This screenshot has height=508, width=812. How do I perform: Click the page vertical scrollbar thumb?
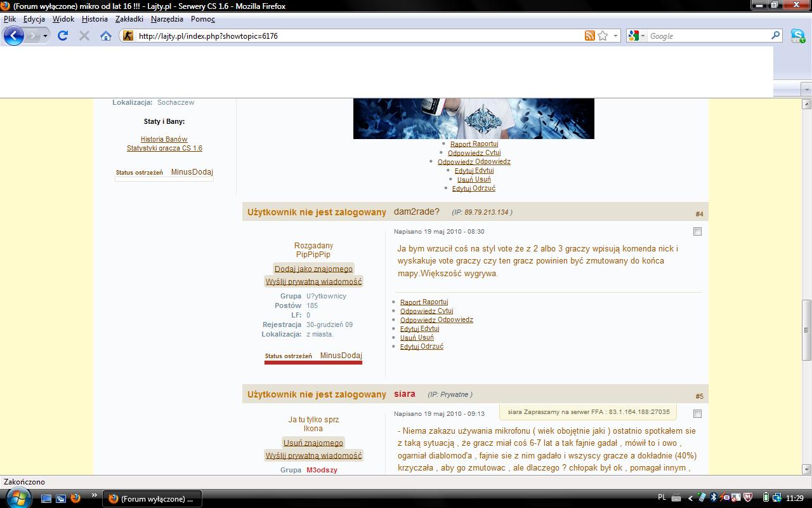[806, 330]
